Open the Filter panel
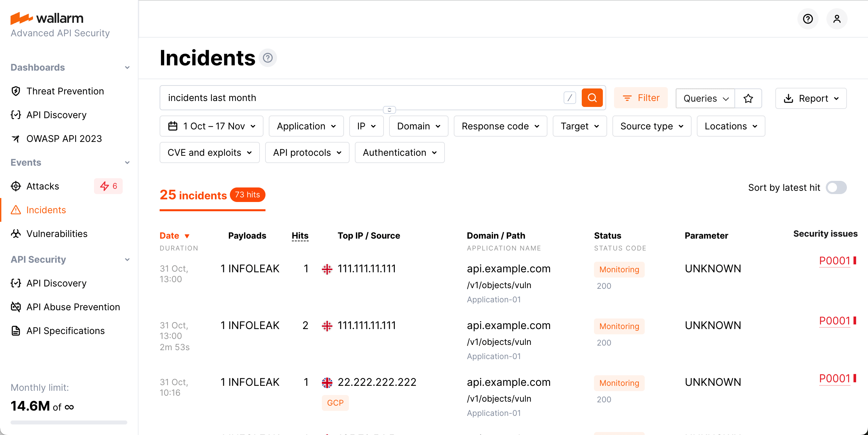 tap(640, 98)
